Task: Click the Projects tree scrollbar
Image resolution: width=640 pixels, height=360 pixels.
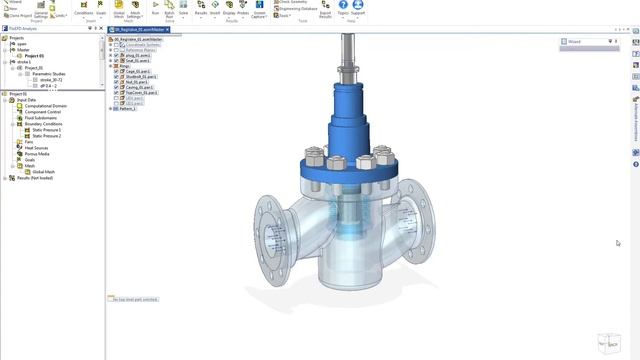Action: point(102,51)
